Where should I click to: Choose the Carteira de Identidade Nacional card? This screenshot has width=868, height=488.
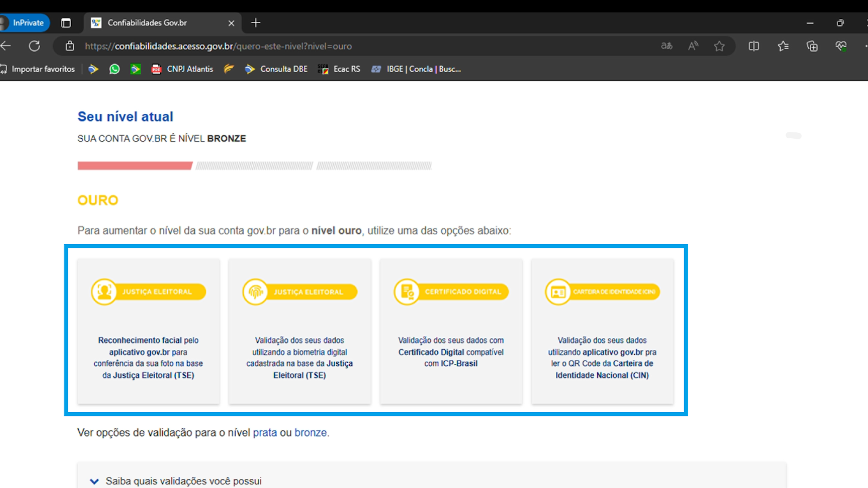pyautogui.click(x=602, y=331)
